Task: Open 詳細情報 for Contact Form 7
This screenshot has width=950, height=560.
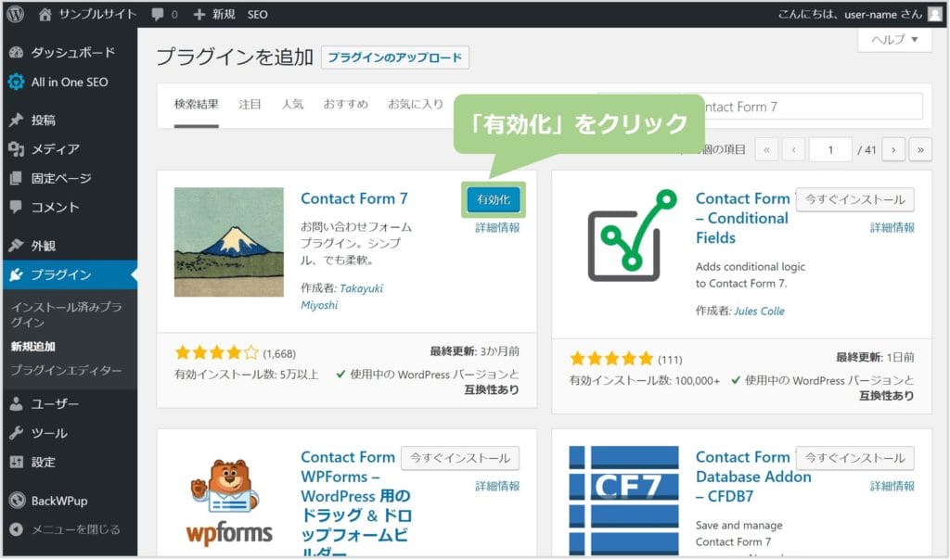Action: pyautogui.click(x=497, y=228)
